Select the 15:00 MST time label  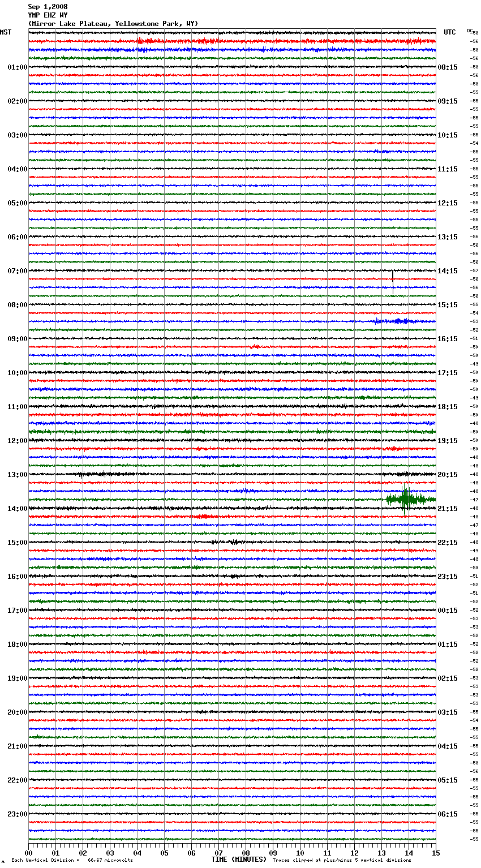point(18,543)
